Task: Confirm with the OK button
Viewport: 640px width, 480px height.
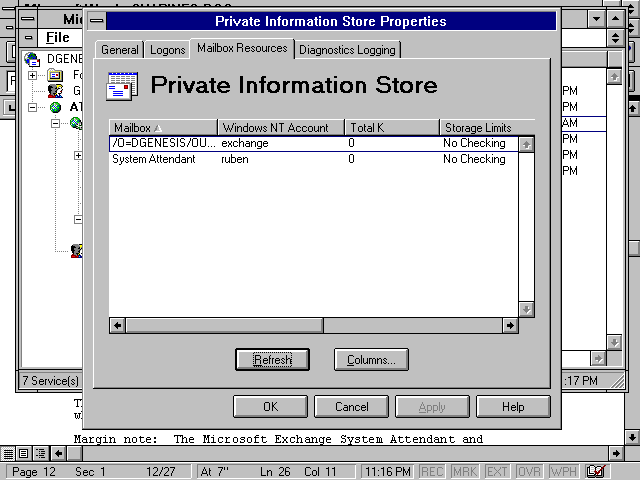Action: tap(270, 407)
